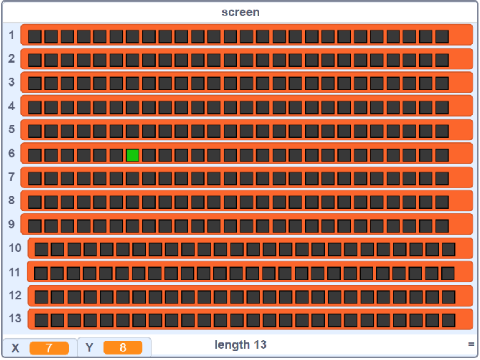The image size is (480, 360).
Task: Select list item row 10
Action: [250, 248]
